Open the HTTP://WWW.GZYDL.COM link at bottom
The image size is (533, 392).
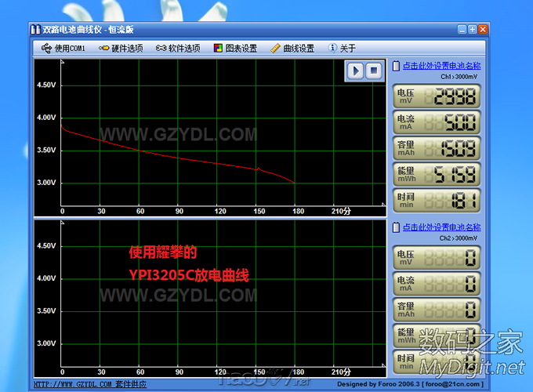pos(71,384)
